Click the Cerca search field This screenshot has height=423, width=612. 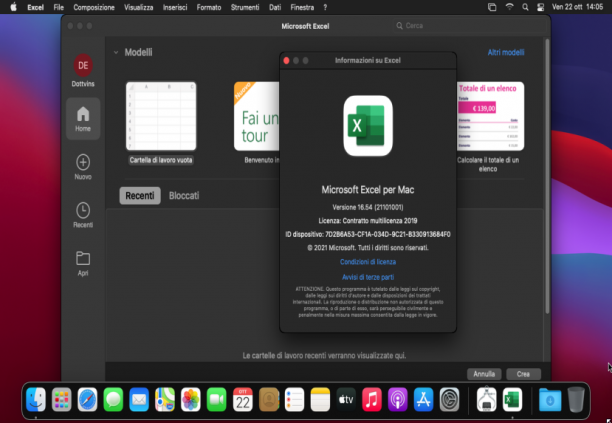pyautogui.click(x=468, y=26)
